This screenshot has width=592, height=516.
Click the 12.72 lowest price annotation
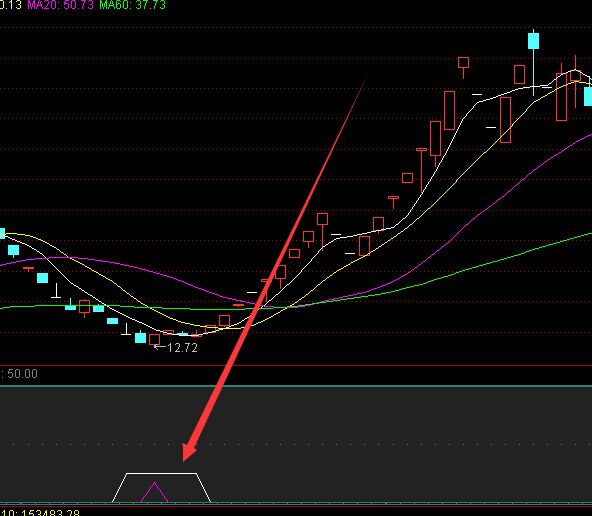point(182,348)
